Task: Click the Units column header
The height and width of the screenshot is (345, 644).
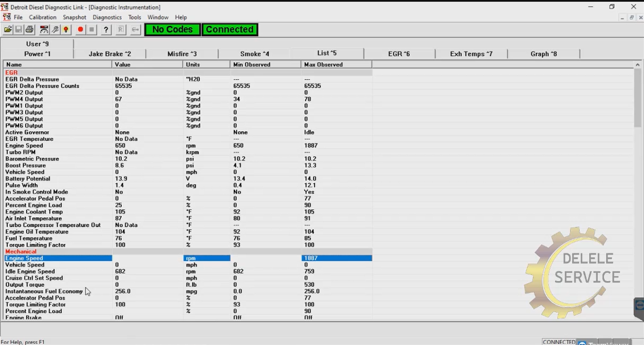Action: [206, 65]
